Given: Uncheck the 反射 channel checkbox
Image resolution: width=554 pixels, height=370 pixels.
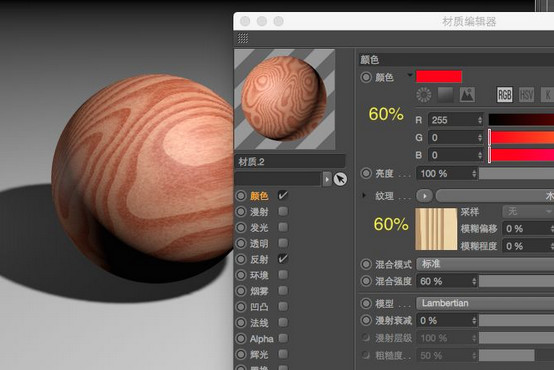Looking at the screenshot, I should (x=283, y=259).
